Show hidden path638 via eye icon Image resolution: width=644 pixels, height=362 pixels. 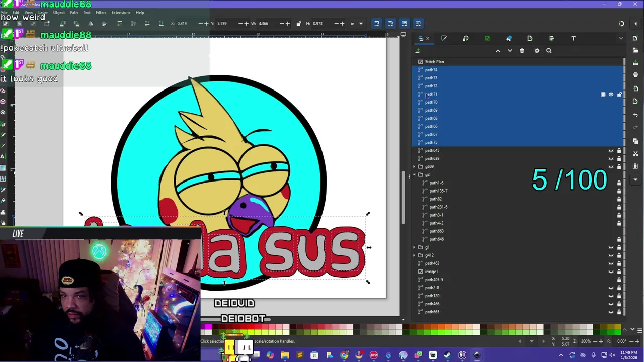(611, 159)
